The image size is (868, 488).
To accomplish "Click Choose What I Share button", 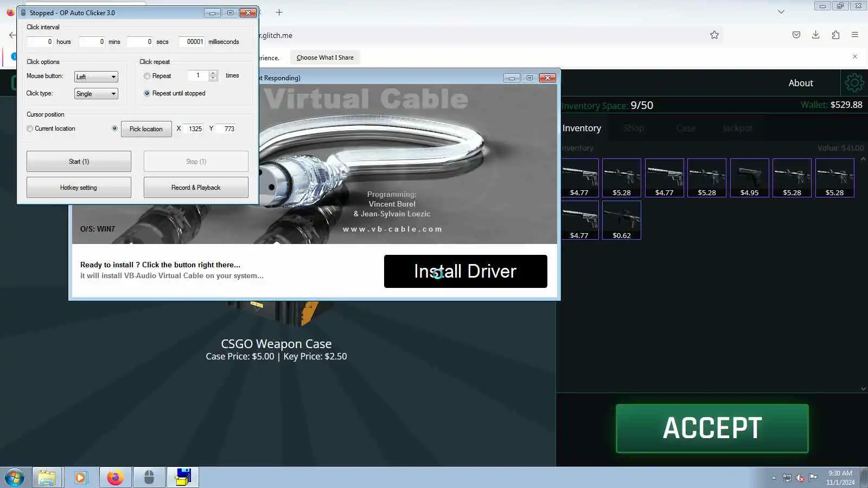I will pos(325,57).
